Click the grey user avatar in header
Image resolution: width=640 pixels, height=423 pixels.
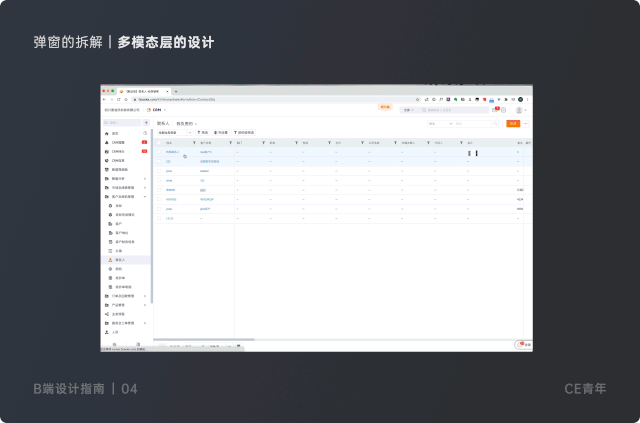519,110
